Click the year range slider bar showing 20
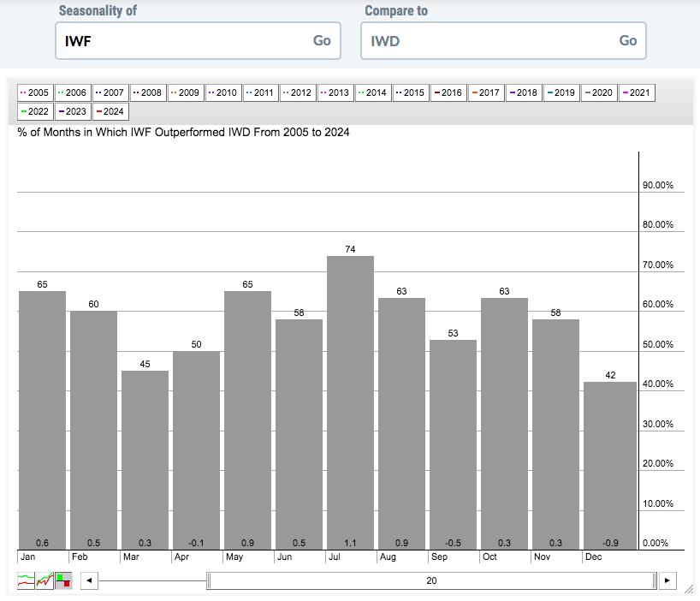 click(x=431, y=581)
